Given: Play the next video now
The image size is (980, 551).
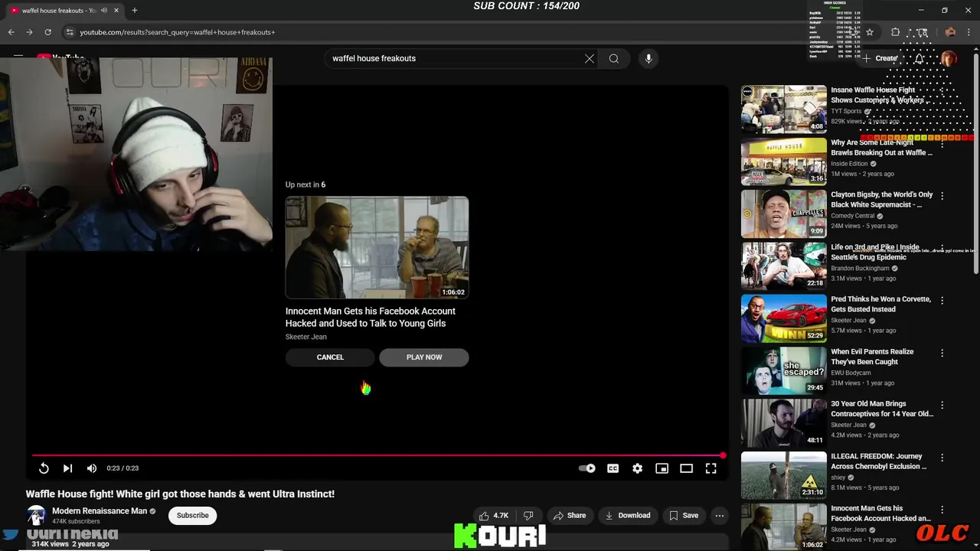Looking at the screenshot, I should [x=424, y=357].
